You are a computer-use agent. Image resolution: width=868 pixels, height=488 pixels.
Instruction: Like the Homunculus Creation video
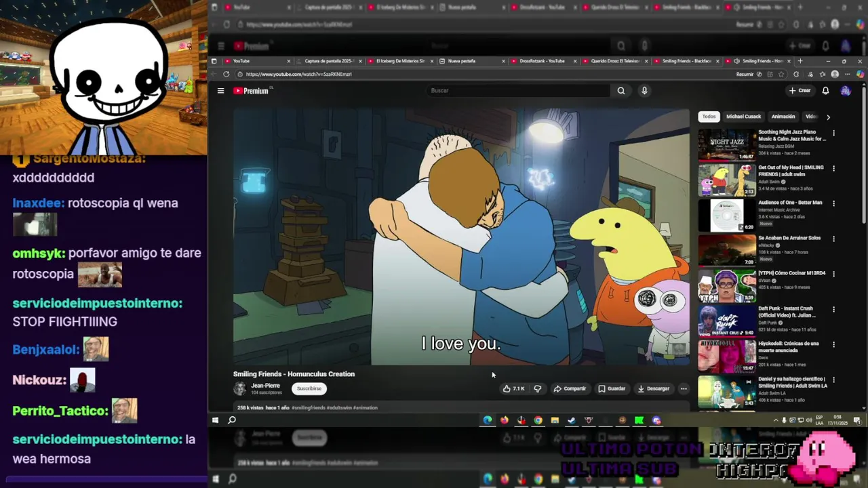513,388
